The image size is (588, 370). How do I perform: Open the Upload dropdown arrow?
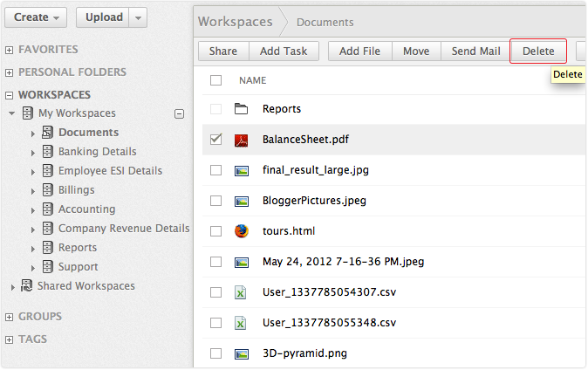pos(138,17)
